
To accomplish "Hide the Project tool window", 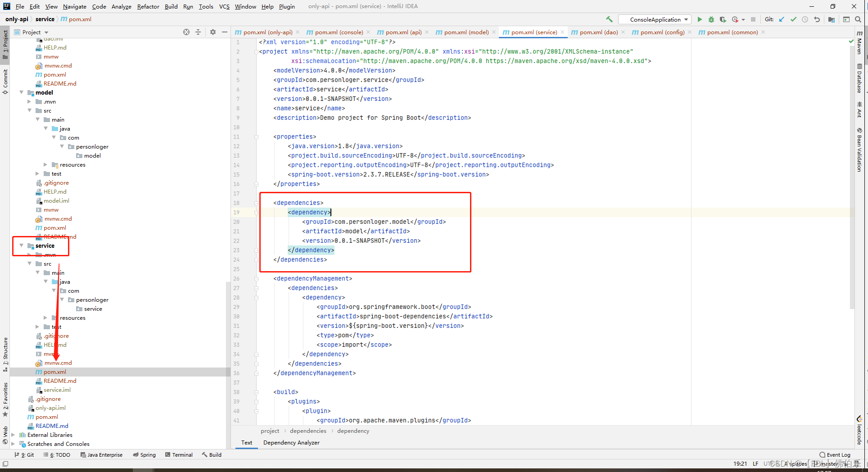I will [x=225, y=32].
